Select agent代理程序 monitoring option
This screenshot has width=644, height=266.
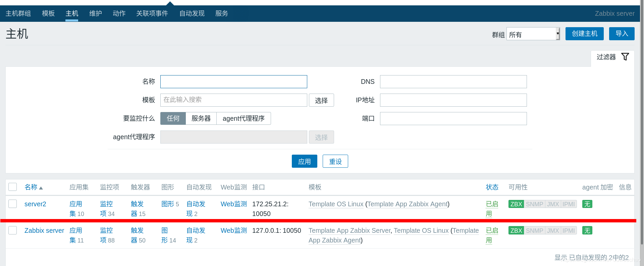click(x=244, y=118)
